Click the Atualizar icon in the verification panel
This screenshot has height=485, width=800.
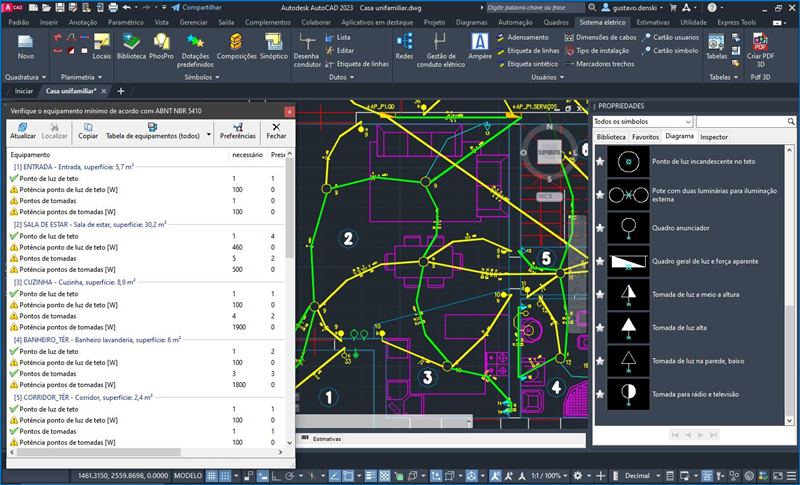coord(22,130)
